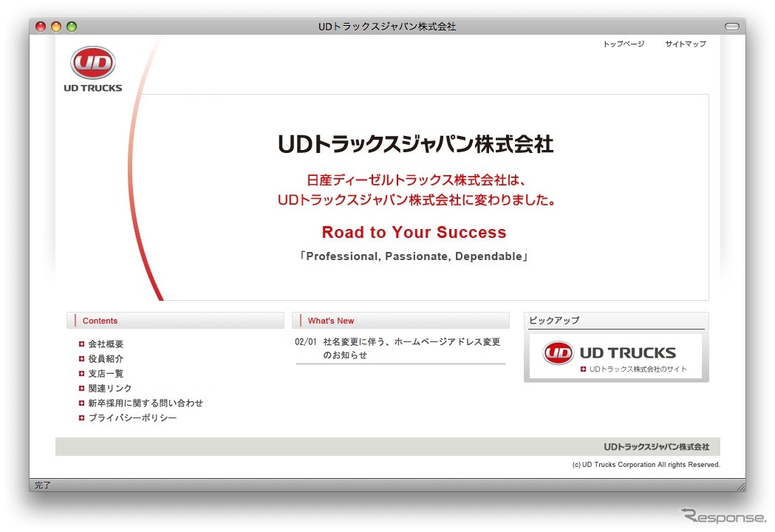
Task: Click the toolbar toggle pill in title bar
Action: [x=732, y=27]
